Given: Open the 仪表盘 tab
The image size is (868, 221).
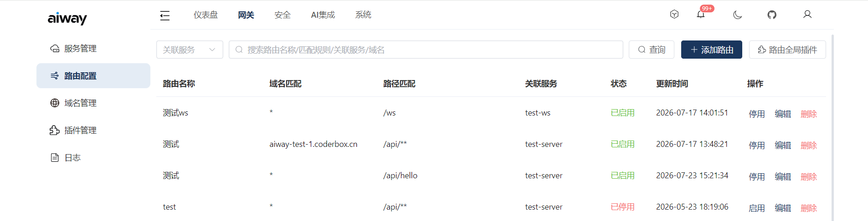Looking at the screenshot, I should [205, 15].
